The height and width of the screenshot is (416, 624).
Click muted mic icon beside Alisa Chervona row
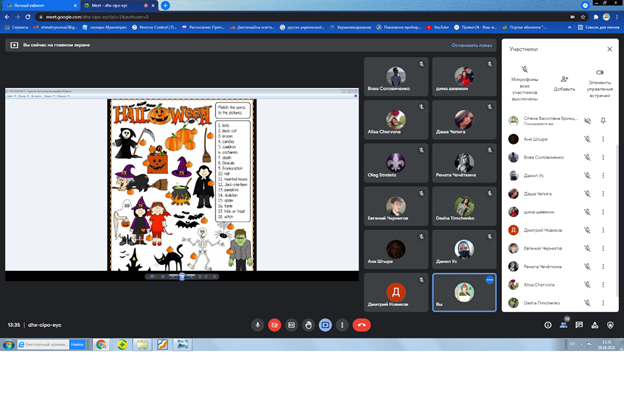coord(587,285)
